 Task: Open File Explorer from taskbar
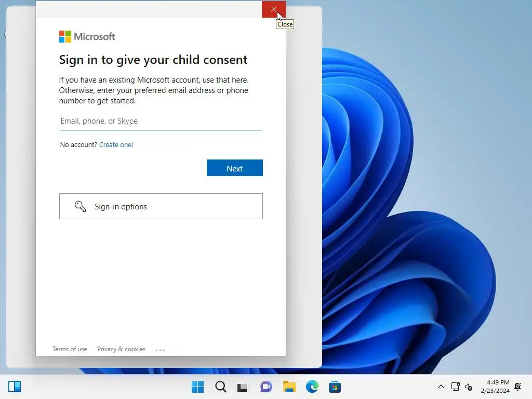click(289, 387)
